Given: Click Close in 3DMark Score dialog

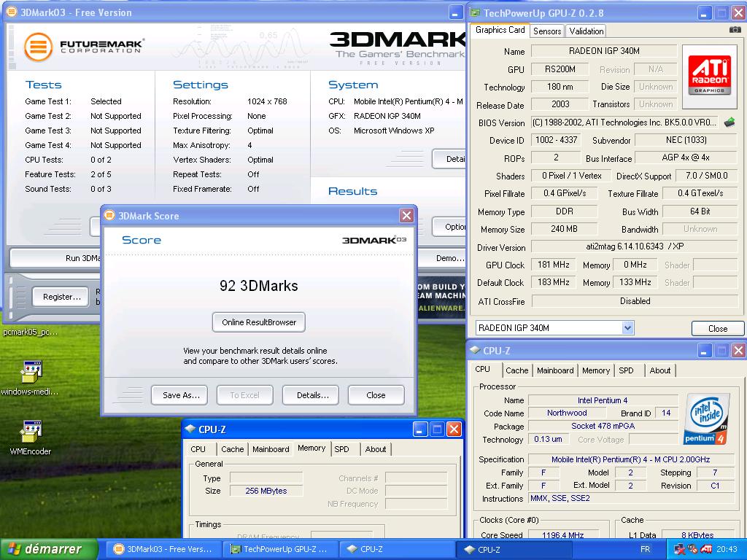Looking at the screenshot, I should (376, 395).
